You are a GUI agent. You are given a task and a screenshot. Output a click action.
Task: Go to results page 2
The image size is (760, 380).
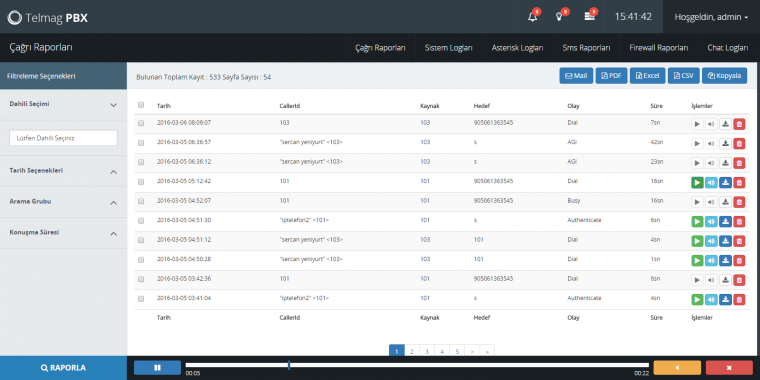point(412,351)
